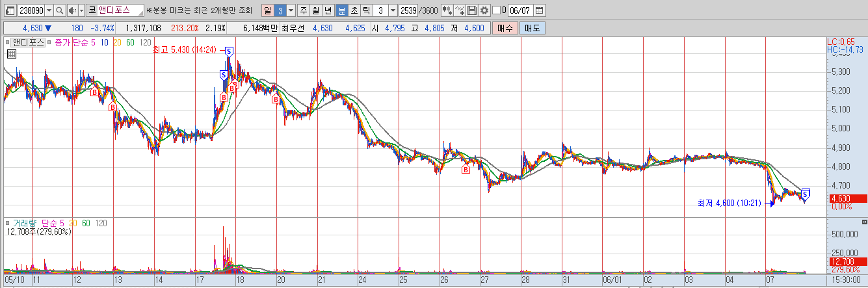Click the grid table icon under legend
The height and width of the screenshot is (288, 868).
tap(11, 54)
